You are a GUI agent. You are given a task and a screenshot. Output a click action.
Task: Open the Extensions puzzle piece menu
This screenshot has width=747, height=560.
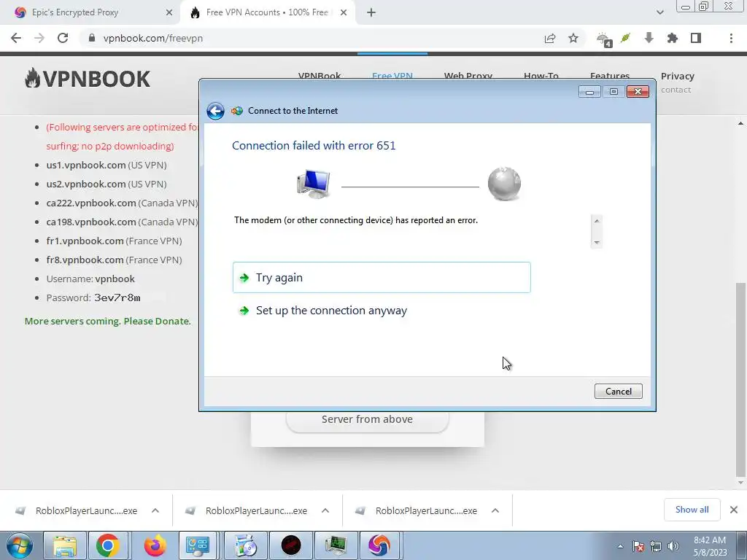672,38
